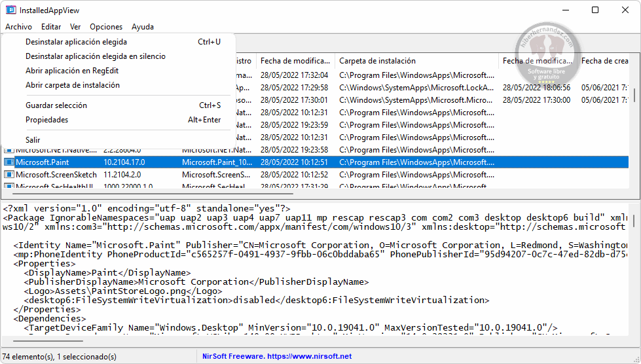Image resolution: width=641 pixels, height=364 pixels.
Task: Open the Archivo menu
Action: tap(18, 27)
